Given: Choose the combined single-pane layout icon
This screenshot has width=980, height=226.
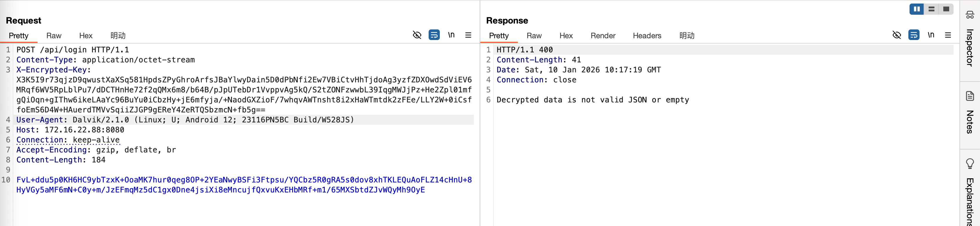Looking at the screenshot, I should tap(946, 9).
